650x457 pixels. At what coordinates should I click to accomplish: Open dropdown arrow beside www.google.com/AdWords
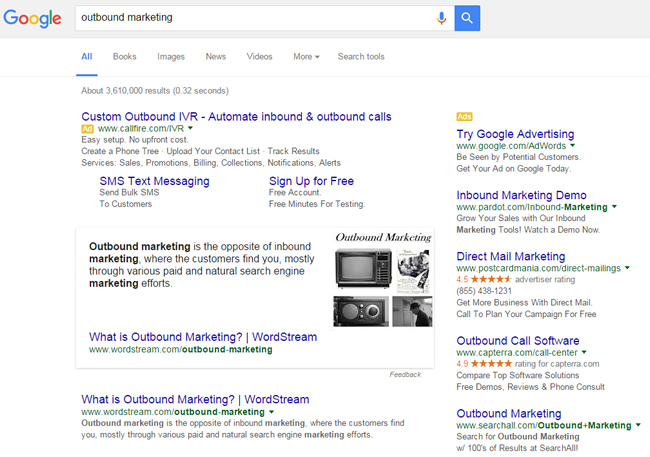pyautogui.click(x=572, y=146)
